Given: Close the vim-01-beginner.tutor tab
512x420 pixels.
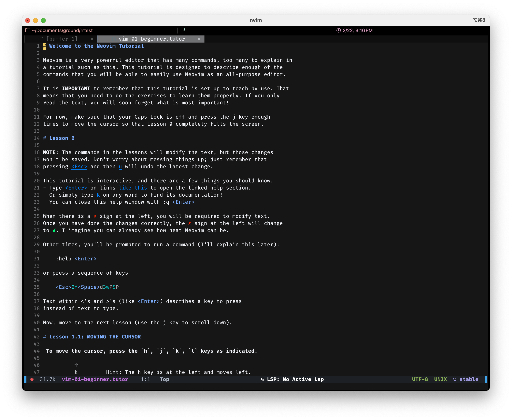Looking at the screenshot, I should 199,39.
